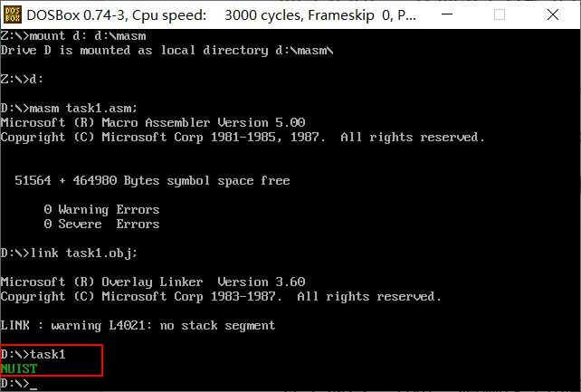Click the L4021 no stack segment warning
581x392 pixels.
pyautogui.click(x=138, y=325)
